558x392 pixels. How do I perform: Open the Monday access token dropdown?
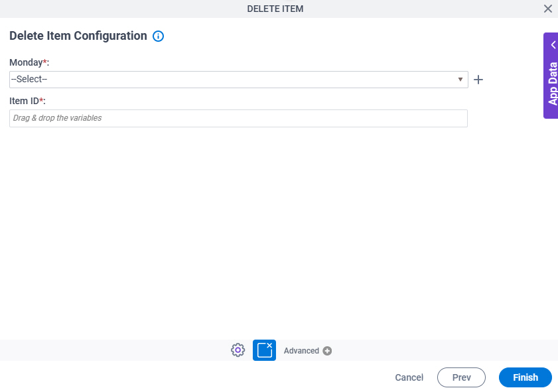point(238,80)
